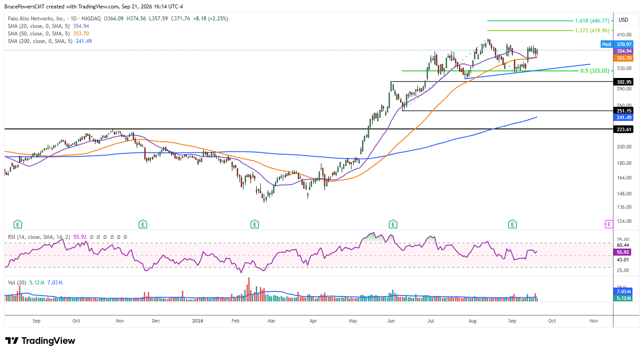Click the 410.00 price axis label

click(x=624, y=35)
